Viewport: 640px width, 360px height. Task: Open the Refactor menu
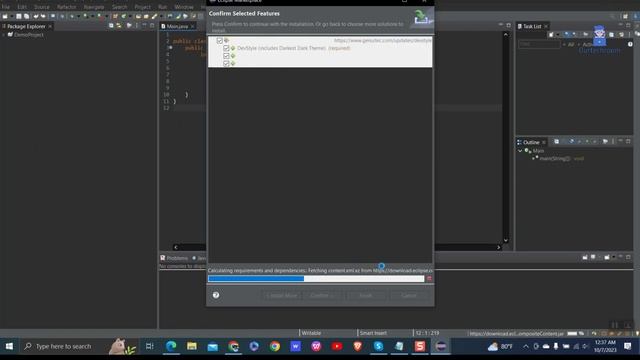(x=67, y=7)
